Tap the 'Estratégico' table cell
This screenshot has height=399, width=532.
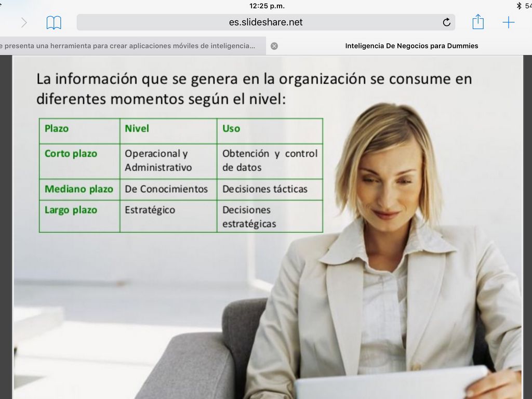coord(150,210)
